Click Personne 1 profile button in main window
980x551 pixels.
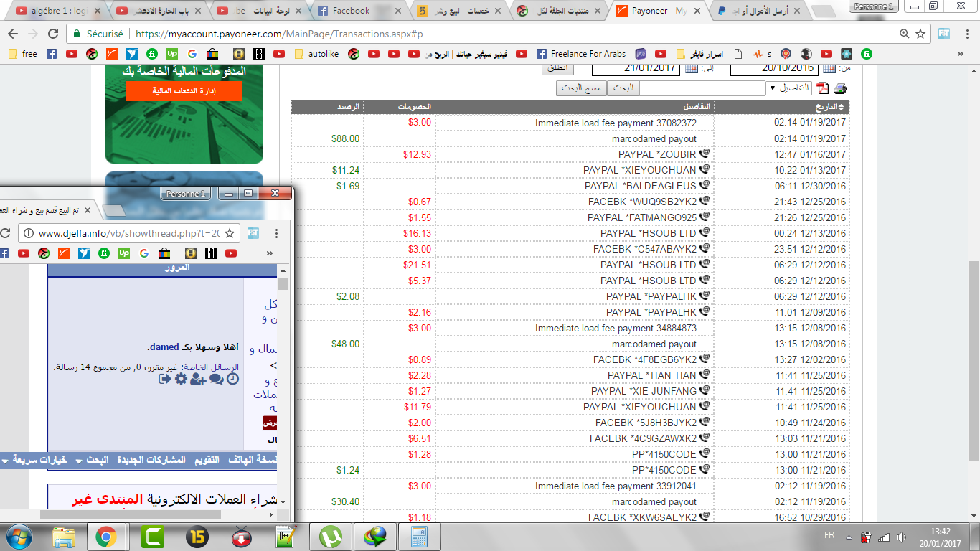875,6
